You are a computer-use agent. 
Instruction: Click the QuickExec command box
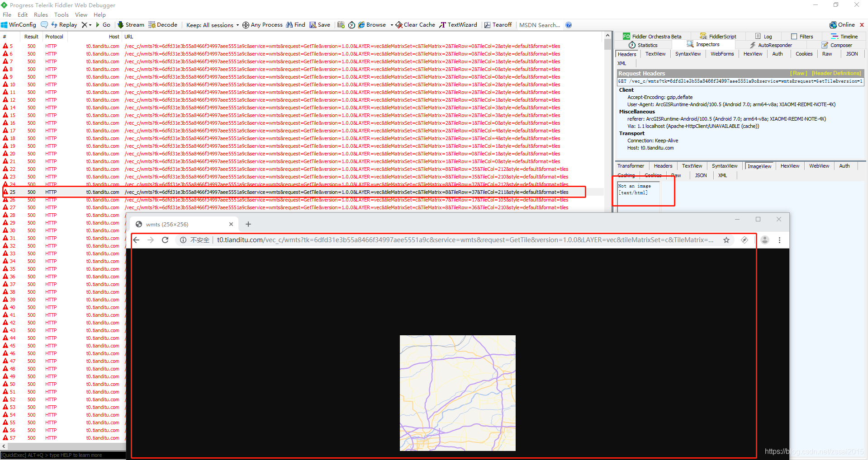click(63, 455)
